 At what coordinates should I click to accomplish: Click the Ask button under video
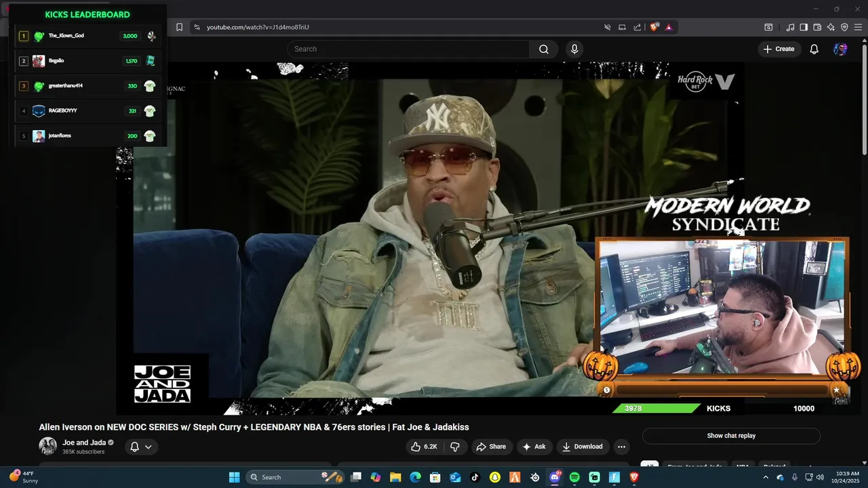coord(534,447)
